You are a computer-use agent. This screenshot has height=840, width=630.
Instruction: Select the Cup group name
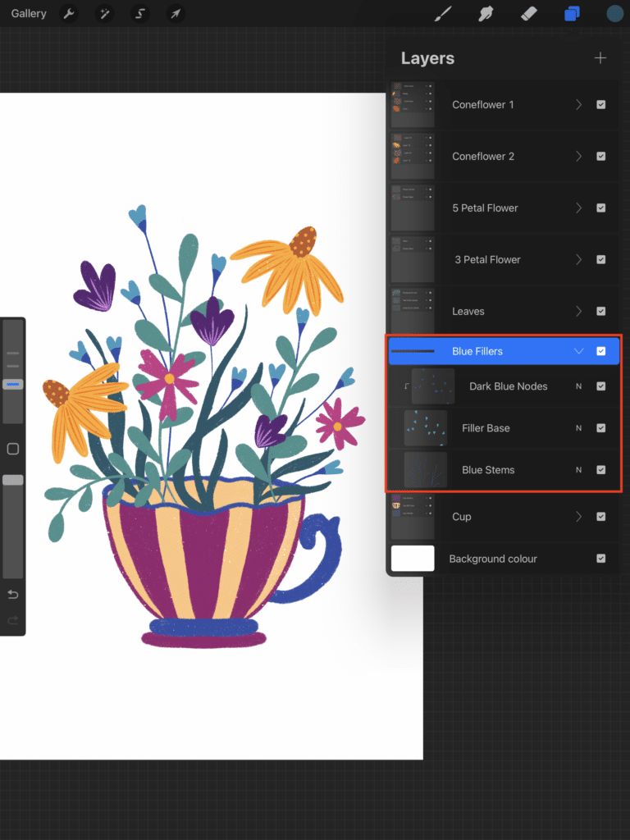(x=462, y=517)
